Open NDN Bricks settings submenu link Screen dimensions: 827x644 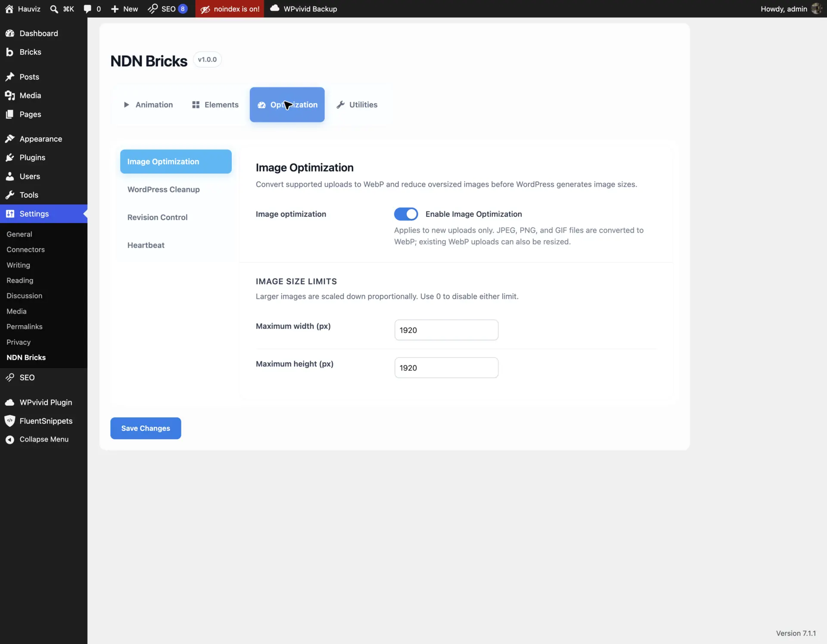point(26,358)
